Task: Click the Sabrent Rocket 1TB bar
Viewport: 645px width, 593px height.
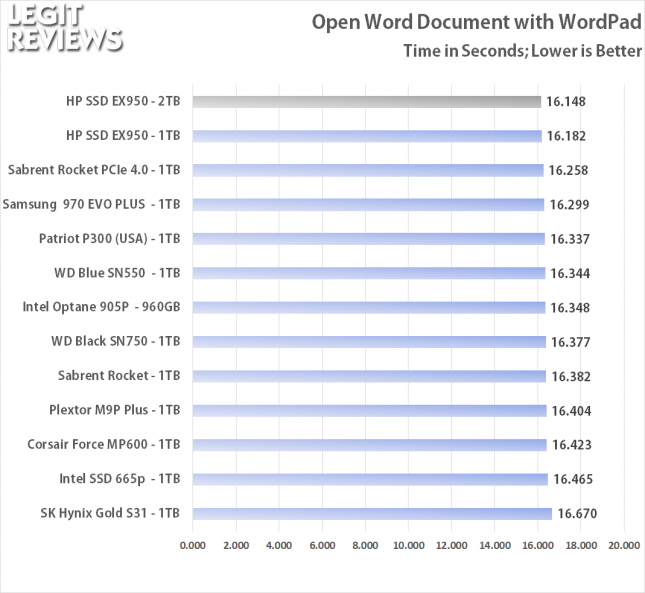Action: pyautogui.click(x=369, y=376)
